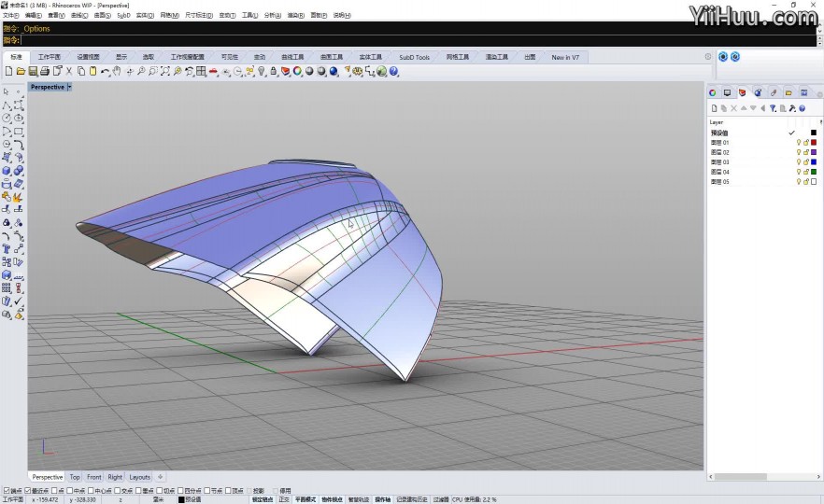The width and height of the screenshot is (824, 504).
Task: Click the padlock Lock objects icon
Action: [x=273, y=71]
